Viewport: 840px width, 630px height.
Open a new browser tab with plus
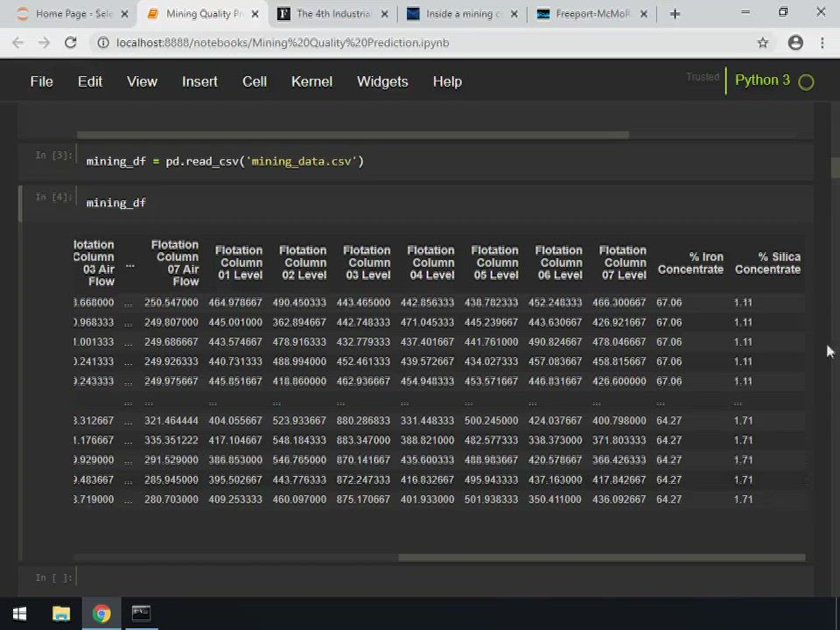pyautogui.click(x=675, y=14)
